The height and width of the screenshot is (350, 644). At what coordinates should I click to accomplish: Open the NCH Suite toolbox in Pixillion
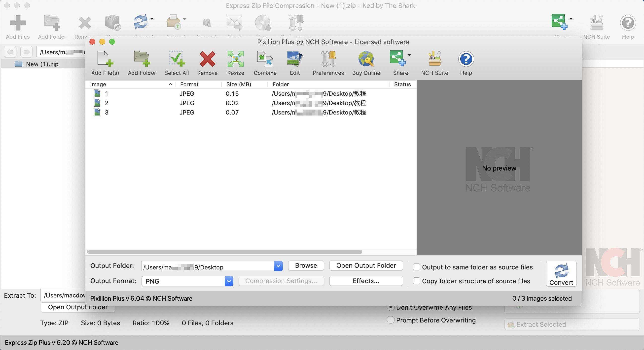click(434, 59)
